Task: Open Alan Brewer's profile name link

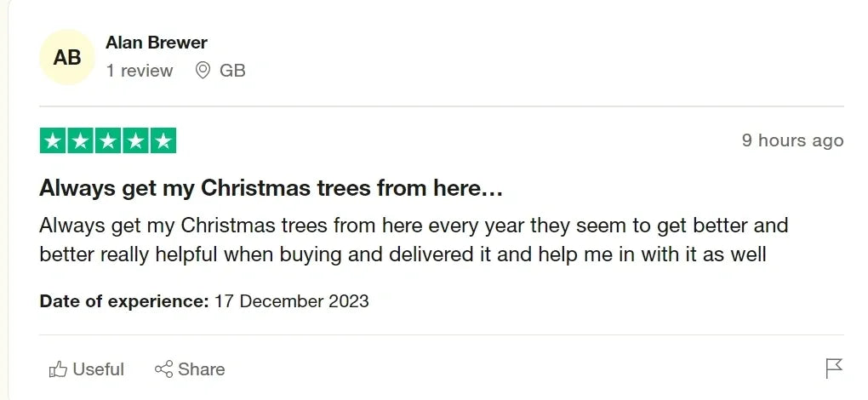Action: pos(157,43)
